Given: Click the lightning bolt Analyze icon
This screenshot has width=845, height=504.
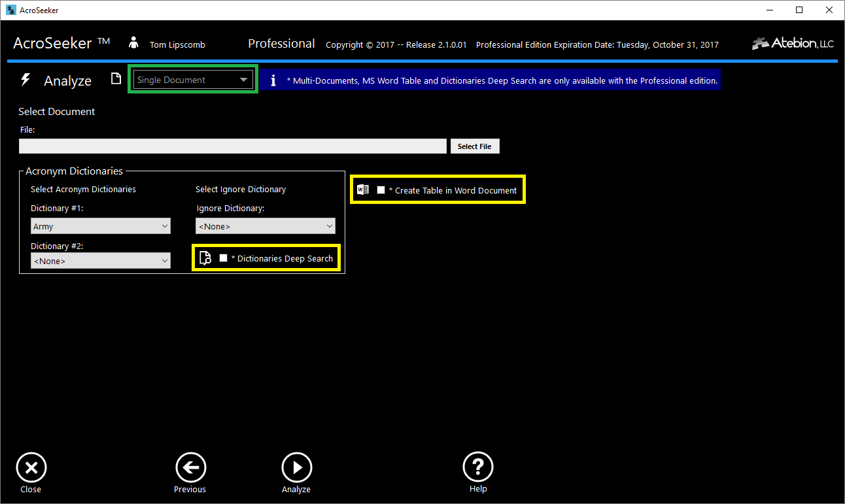Looking at the screenshot, I should (x=26, y=80).
